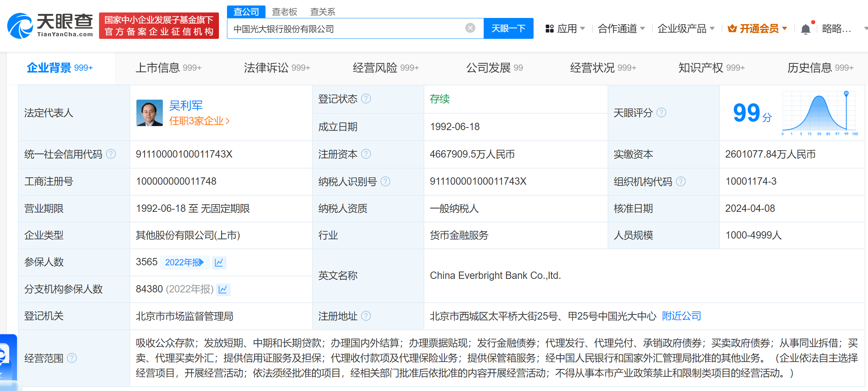Screen dimensions: 868x391
Task: Click the branch insured count 84380
Action: [x=149, y=289]
